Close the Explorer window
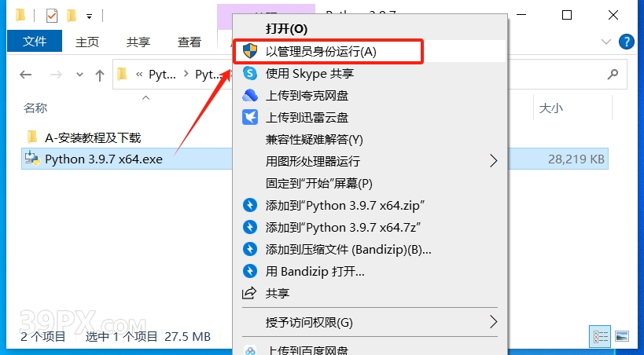Viewport: 644px width, 355px height. point(613,15)
